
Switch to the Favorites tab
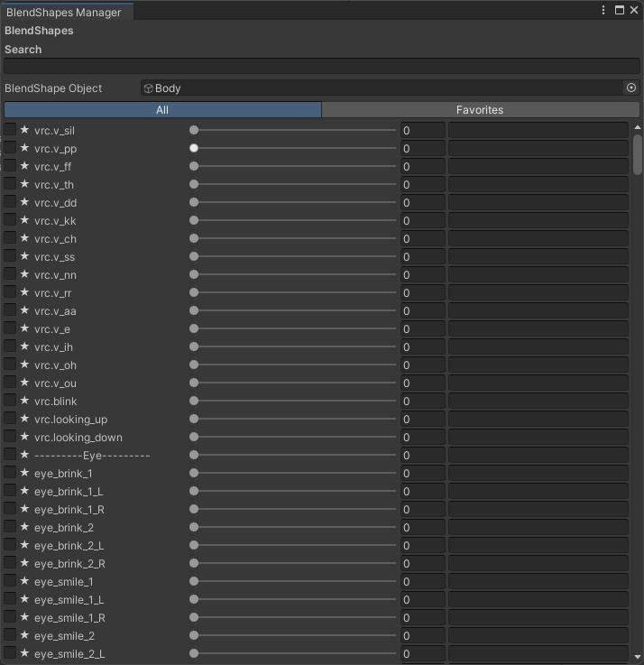tap(480, 110)
